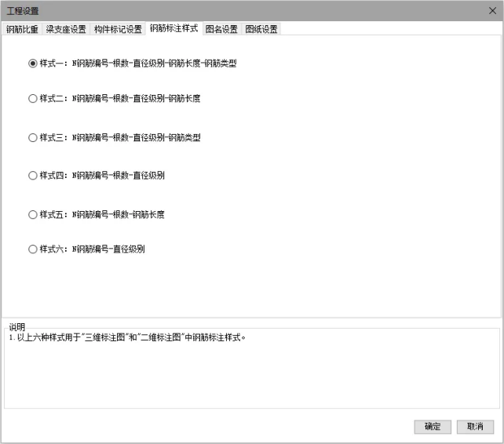This screenshot has width=504, height=444.
Task: Click the 说明 group label
Action: 16,326
